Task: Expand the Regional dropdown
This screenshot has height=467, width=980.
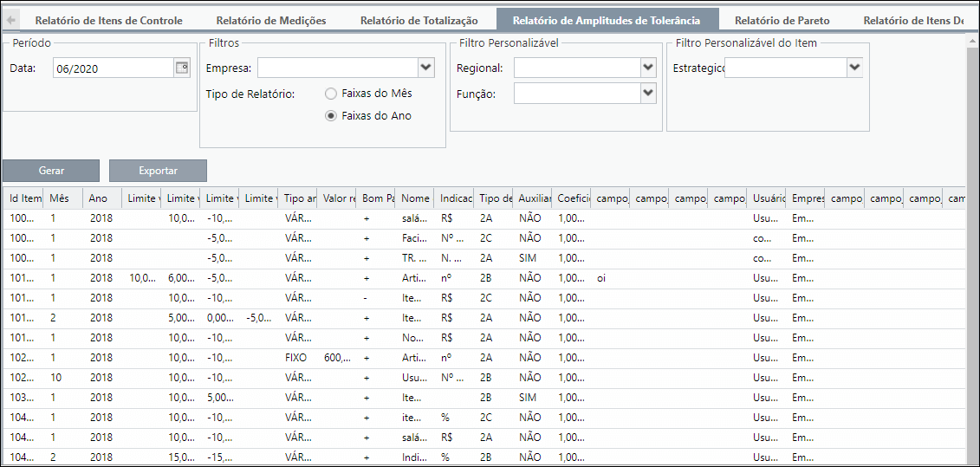Action: (648, 68)
